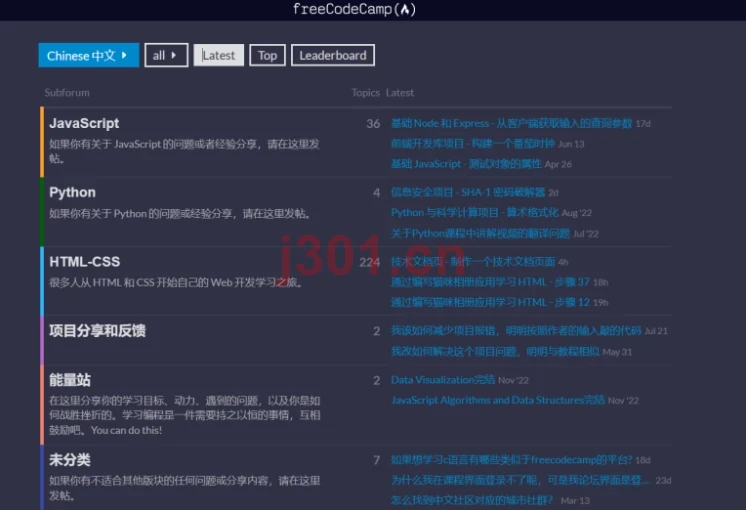The width and height of the screenshot is (746, 510).
Task: Open topic 我改如何解决这个项目问题
Action: 495,352
